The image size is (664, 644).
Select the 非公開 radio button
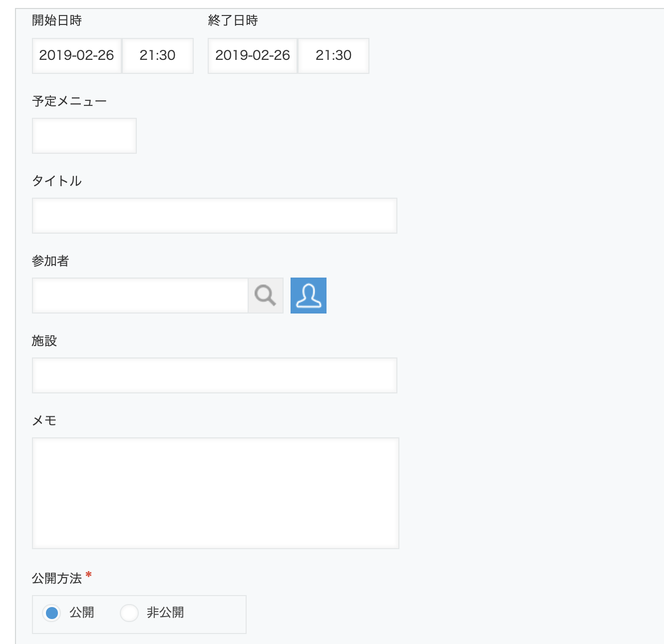[x=129, y=613]
